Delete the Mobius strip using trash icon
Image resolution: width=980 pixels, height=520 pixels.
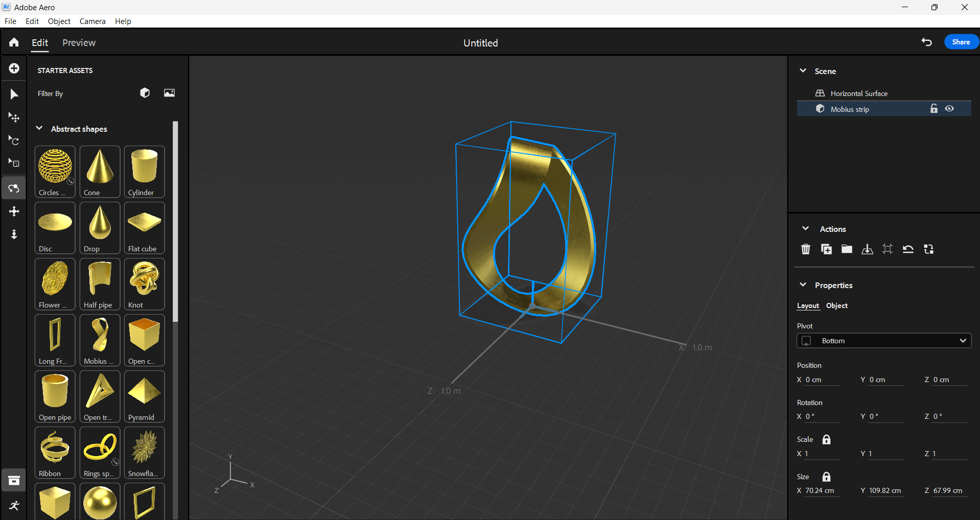(x=805, y=249)
